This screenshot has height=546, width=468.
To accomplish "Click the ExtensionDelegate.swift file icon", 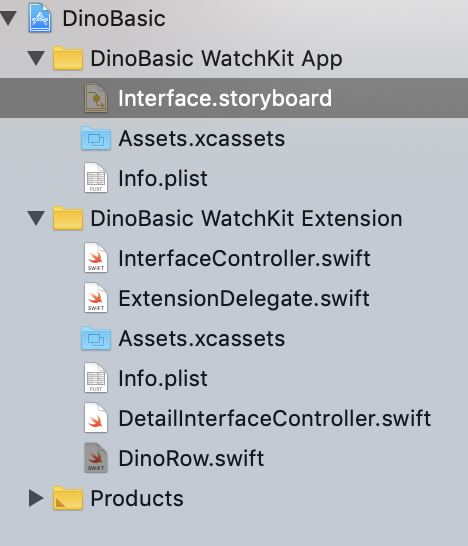I will pyautogui.click(x=96, y=298).
